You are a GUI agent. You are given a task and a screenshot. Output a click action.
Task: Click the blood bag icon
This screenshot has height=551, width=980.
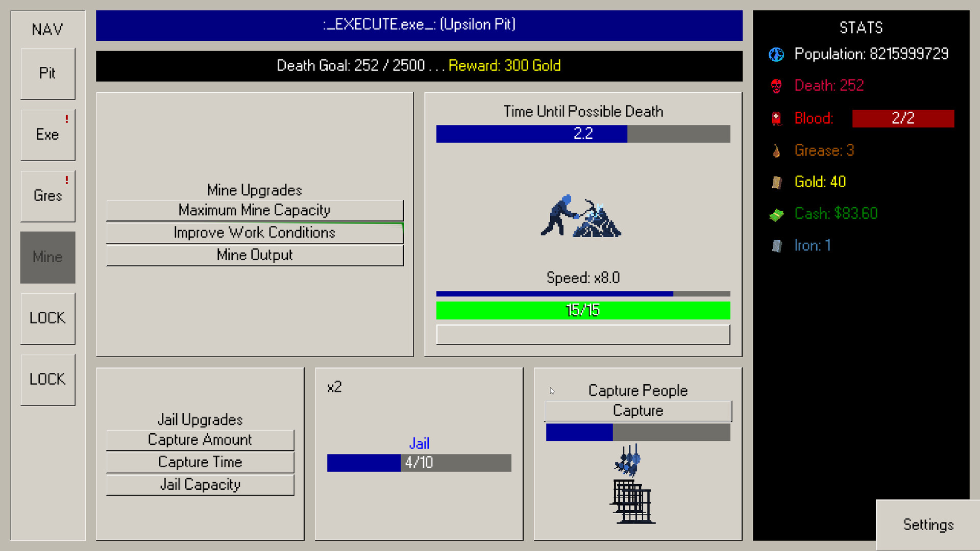(x=776, y=118)
